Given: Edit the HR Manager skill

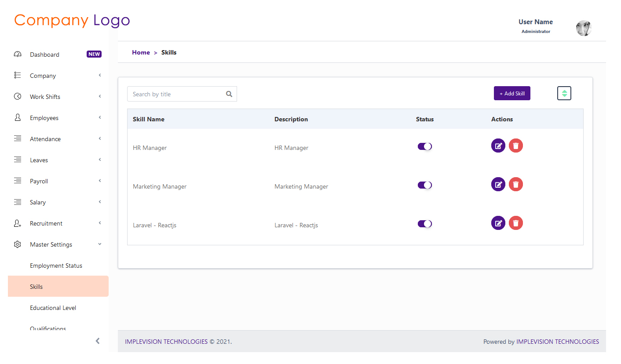Looking at the screenshot, I should (498, 146).
